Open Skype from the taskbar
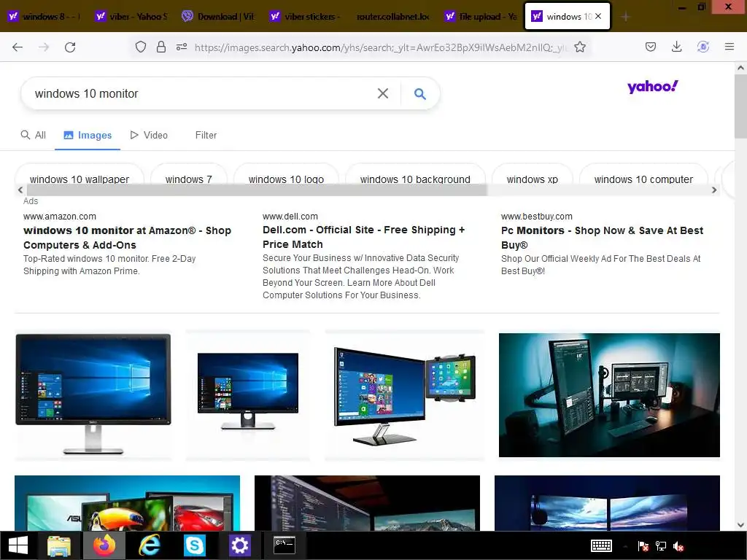The height and width of the screenshot is (560, 747). tap(194, 545)
